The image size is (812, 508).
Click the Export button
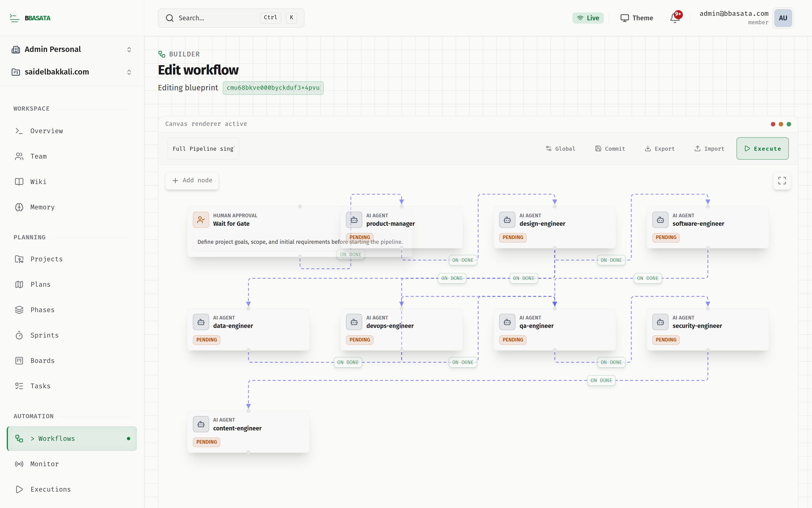[660, 148]
